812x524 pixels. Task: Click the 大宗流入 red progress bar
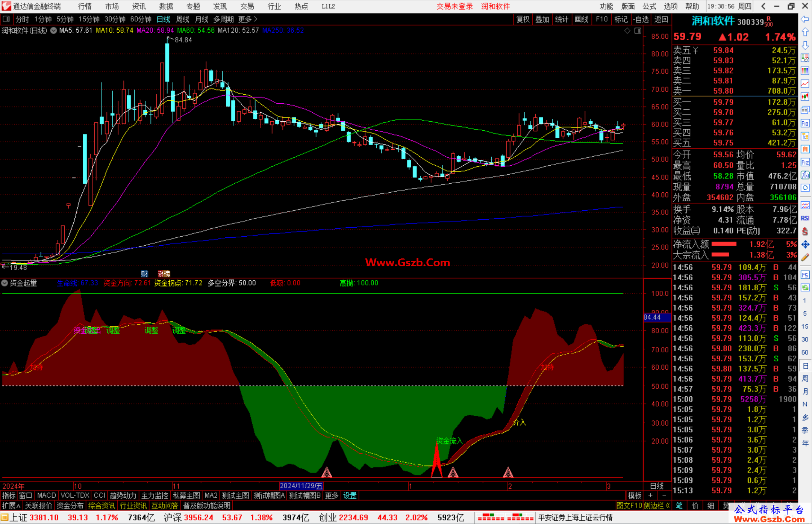[x=720, y=255]
